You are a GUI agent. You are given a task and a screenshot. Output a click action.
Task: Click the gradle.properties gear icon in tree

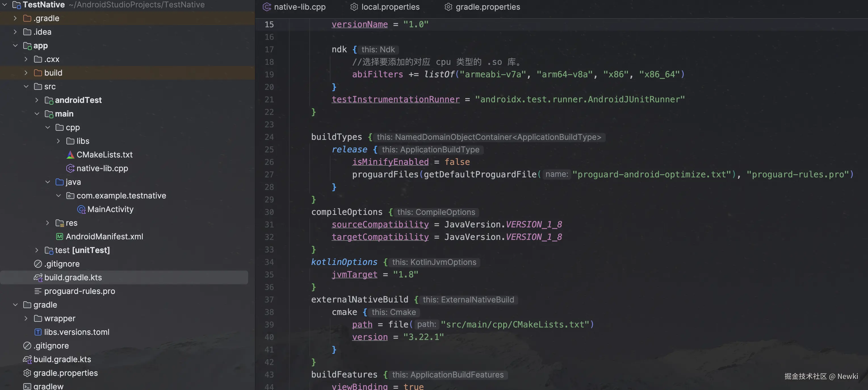27,373
